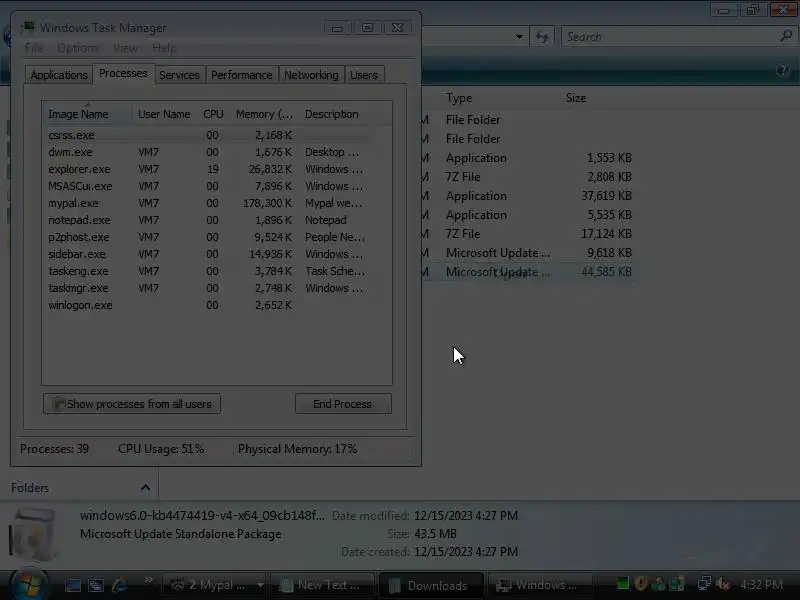
Task: Open Task Manager Help menu
Action: coord(164,48)
